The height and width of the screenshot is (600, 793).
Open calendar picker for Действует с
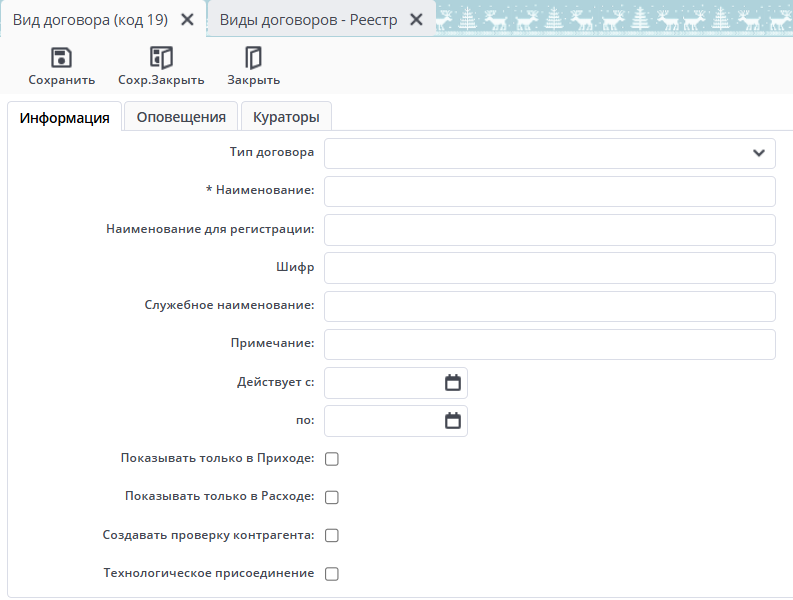[x=452, y=383]
